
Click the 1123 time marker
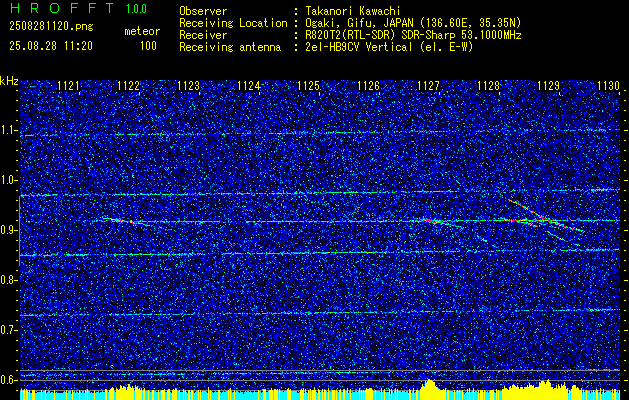[x=189, y=86]
